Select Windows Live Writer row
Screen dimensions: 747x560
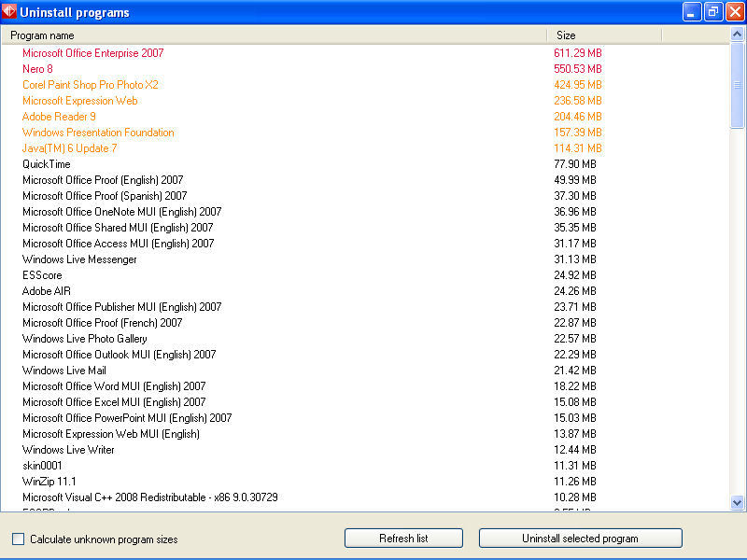68,450
